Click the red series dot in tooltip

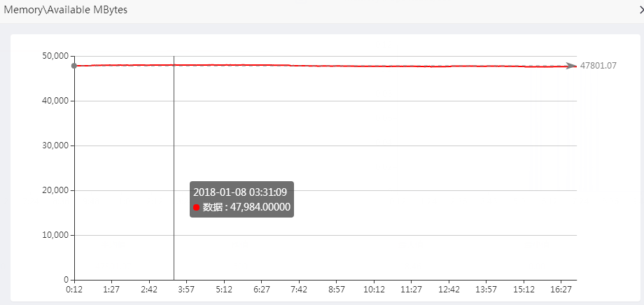tap(197, 207)
